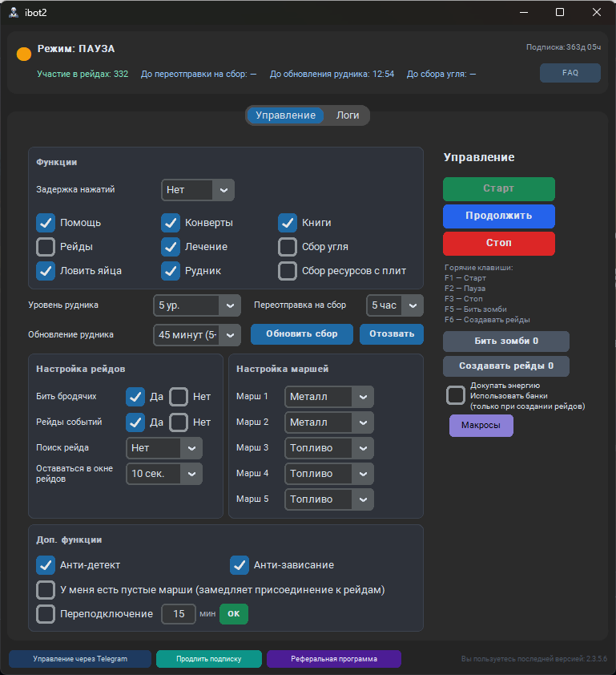Click 'Режим: ПАУЗА' heading

click(x=76, y=49)
